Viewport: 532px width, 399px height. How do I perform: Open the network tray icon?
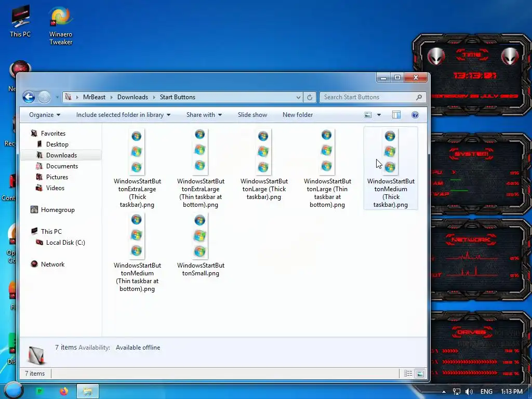456,392
